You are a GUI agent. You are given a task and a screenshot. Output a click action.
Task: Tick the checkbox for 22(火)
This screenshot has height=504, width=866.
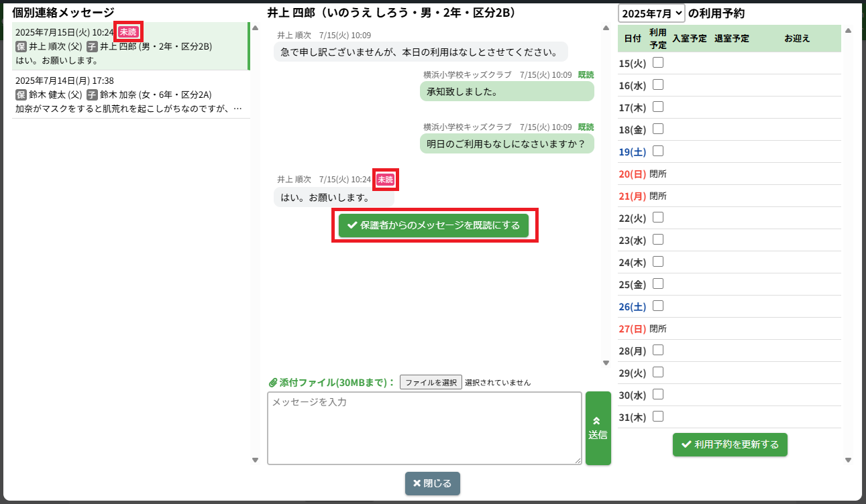(658, 217)
